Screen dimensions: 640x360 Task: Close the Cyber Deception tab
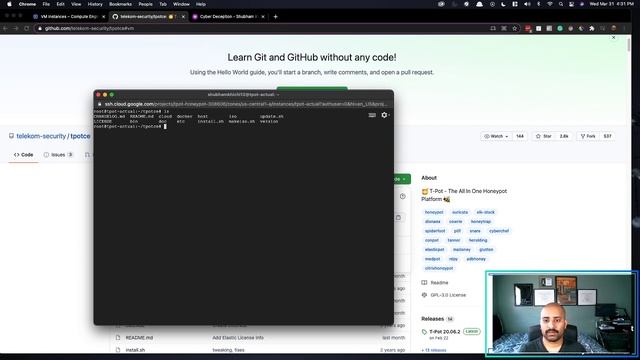click(x=263, y=17)
